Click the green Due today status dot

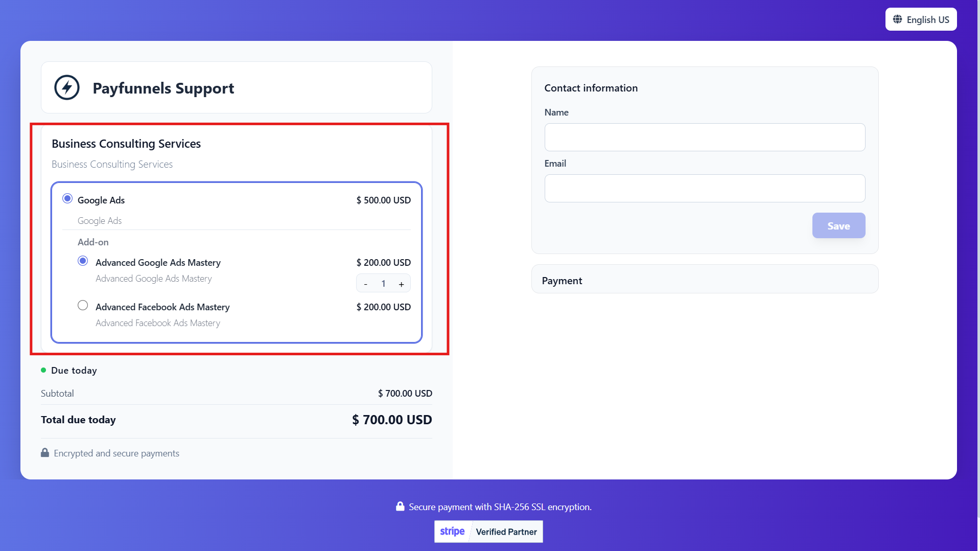click(x=43, y=370)
